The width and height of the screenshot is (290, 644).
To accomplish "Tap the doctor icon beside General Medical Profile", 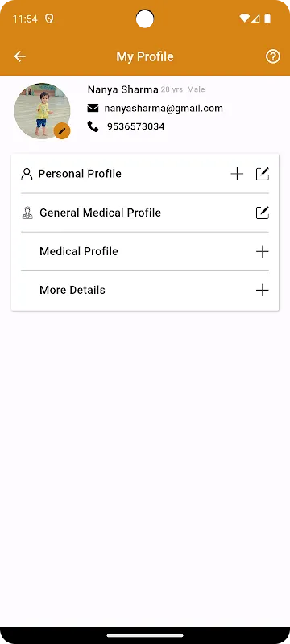I will (27, 213).
